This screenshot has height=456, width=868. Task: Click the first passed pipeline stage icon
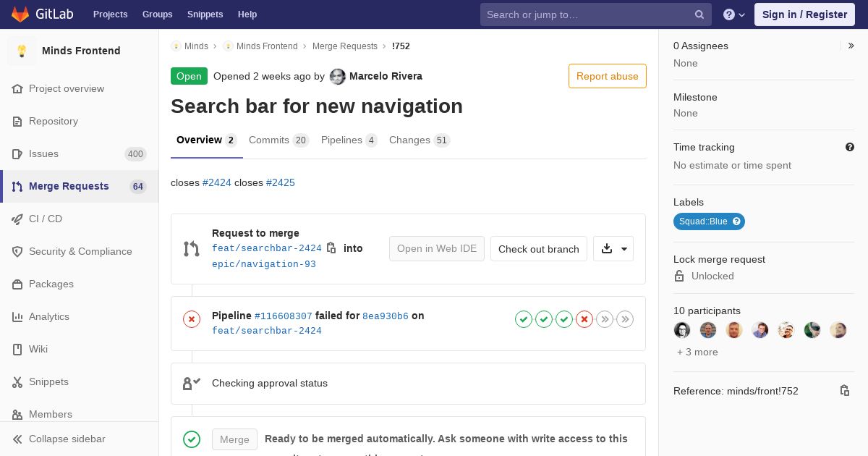pos(524,319)
